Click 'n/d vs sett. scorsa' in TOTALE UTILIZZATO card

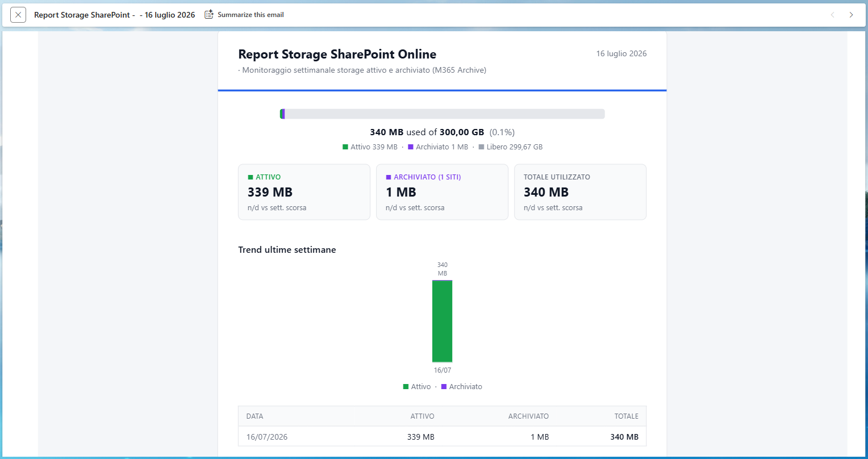pos(553,208)
